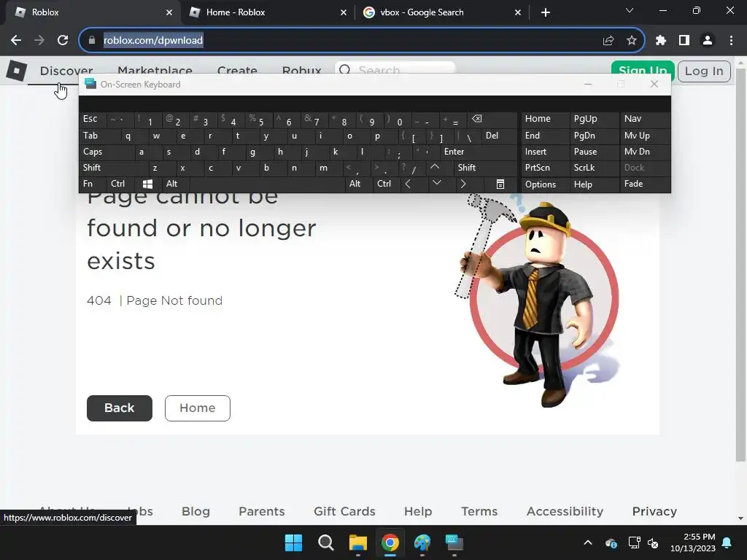The height and width of the screenshot is (560, 747).
Task: Open the share page icon in address bar
Action: pyautogui.click(x=608, y=41)
